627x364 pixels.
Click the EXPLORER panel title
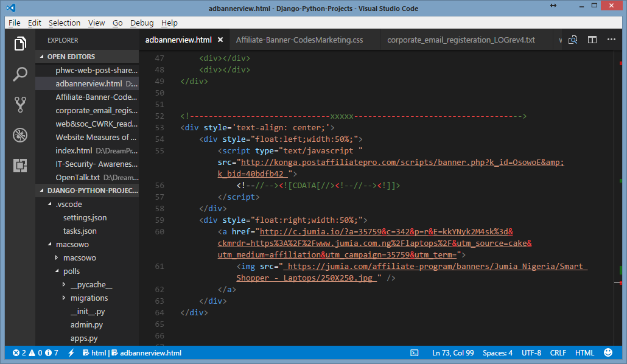[x=63, y=40]
